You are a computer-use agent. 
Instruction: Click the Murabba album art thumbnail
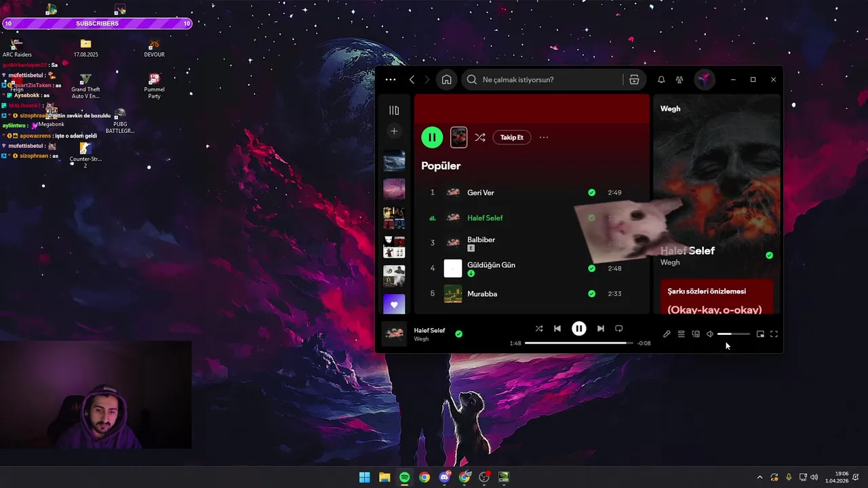click(x=453, y=293)
